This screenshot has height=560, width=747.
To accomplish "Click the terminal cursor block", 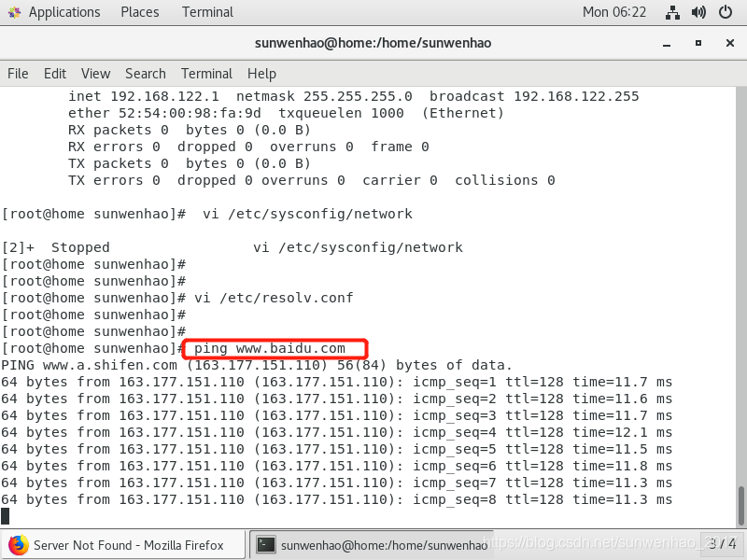I will click(6, 516).
